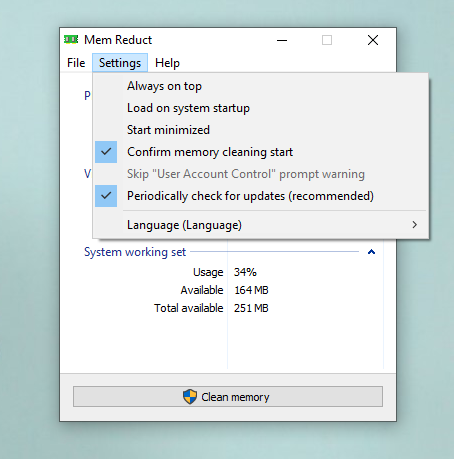Click the Mem Reduct app icon in title bar
Viewport: 454px width, 459px height.
click(x=71, y=40)
